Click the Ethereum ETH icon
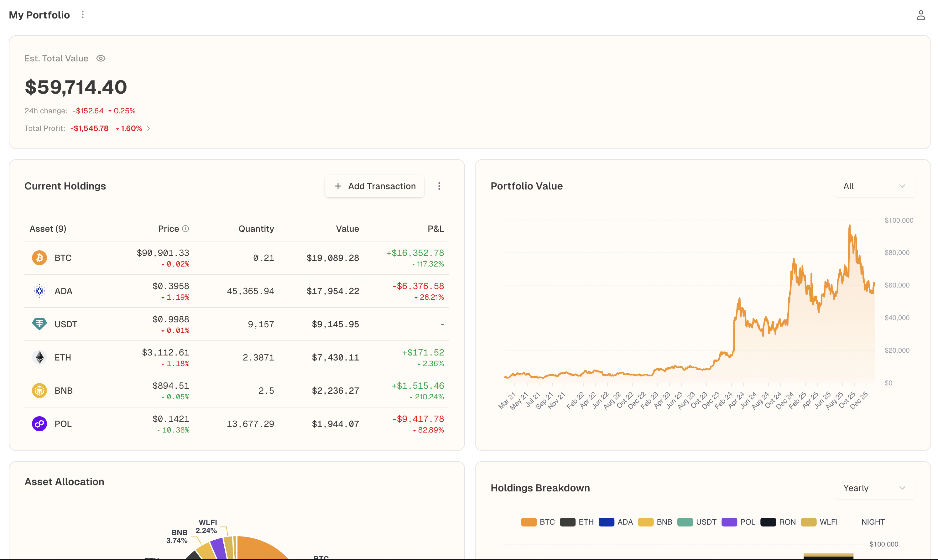 [39, 357]
